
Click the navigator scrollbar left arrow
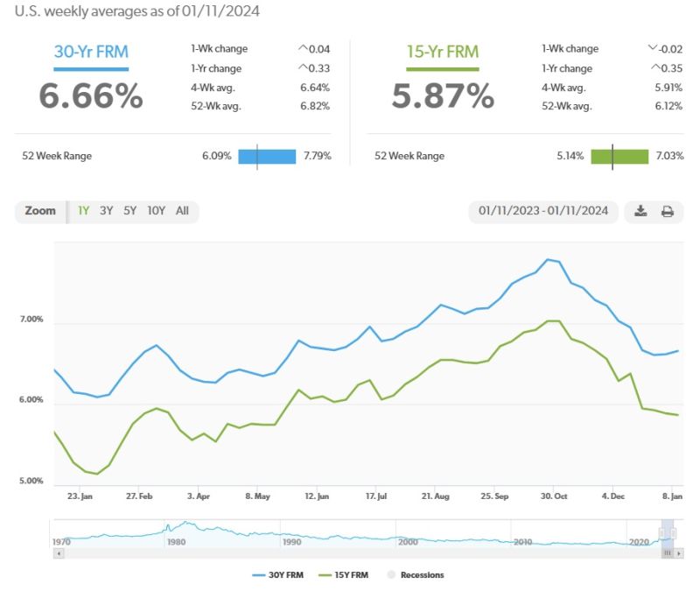click(59, 553)
